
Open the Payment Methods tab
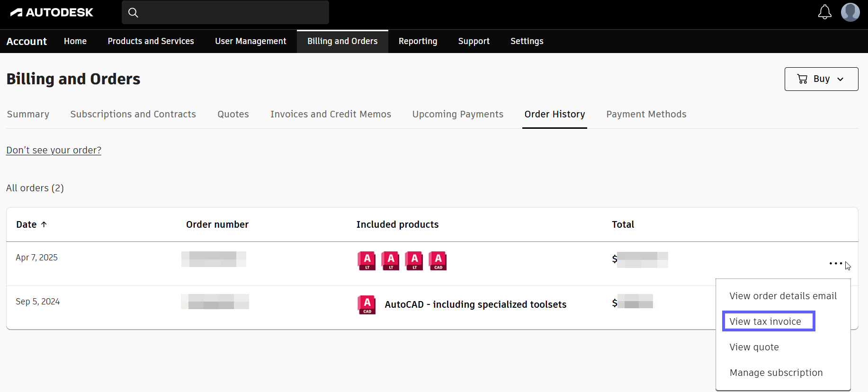646,114
